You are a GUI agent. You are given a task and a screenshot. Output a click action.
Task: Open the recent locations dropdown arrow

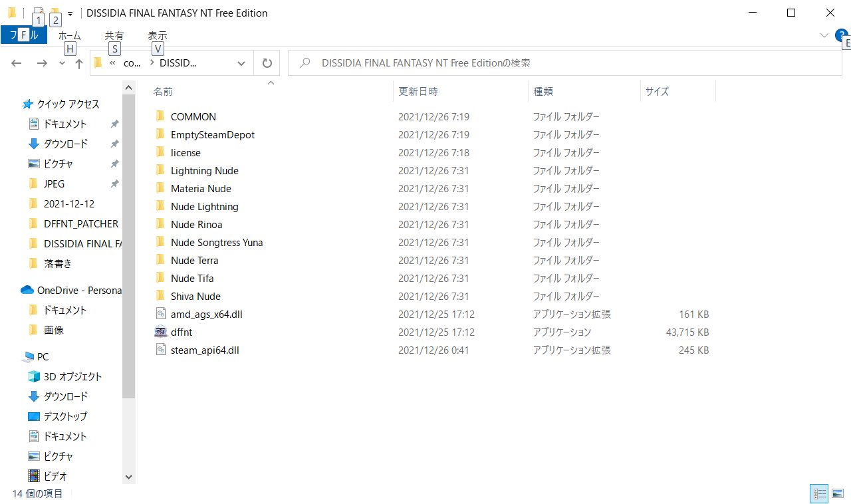coord(62,63)
